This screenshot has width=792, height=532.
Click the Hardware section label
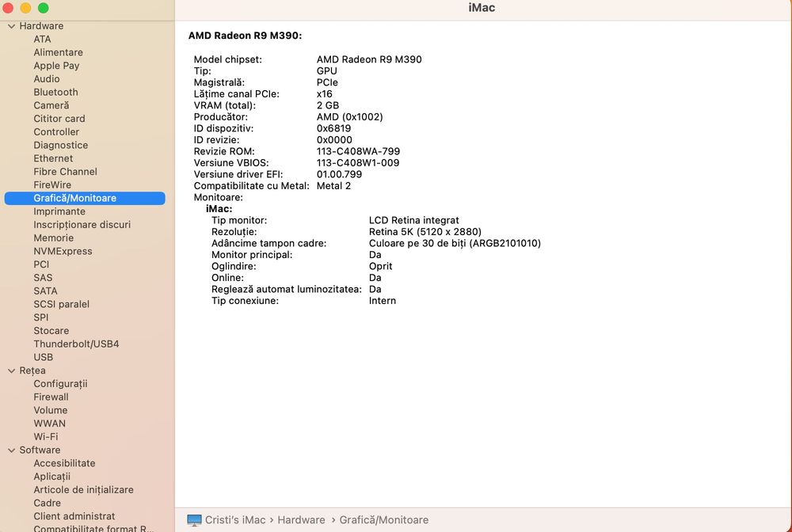41,26
